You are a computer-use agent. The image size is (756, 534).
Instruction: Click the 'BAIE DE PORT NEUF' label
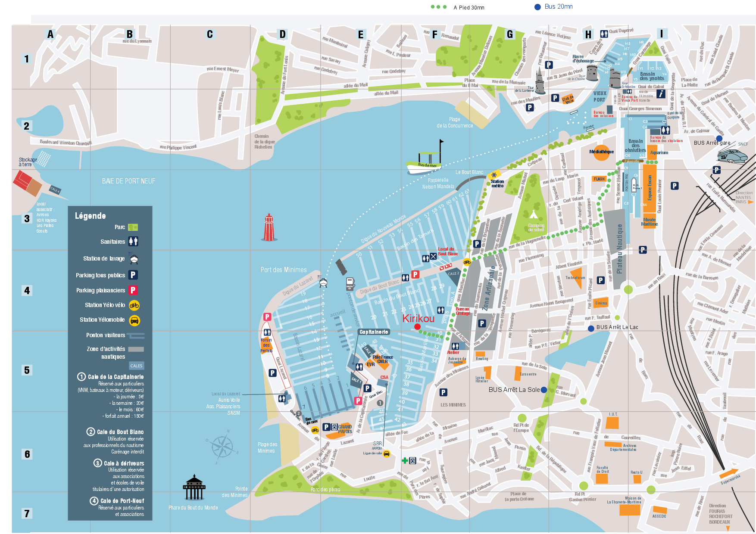pos(128,181)
